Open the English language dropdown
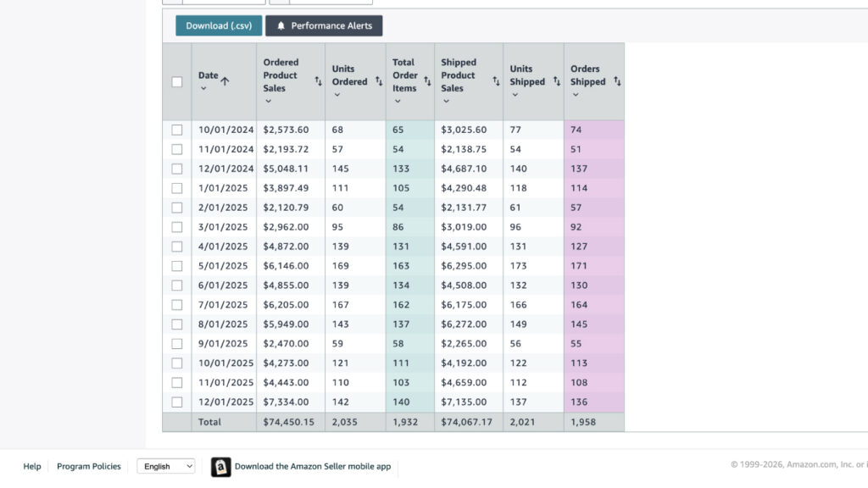Image resolution: width=868 pixels, height=488 pixels. (x=165, y=466)
